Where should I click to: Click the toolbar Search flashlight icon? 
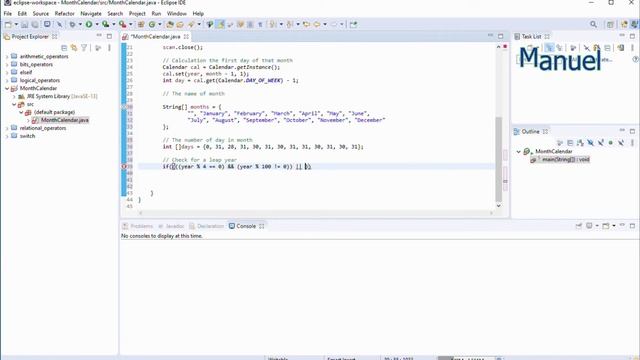click(191, 24)
